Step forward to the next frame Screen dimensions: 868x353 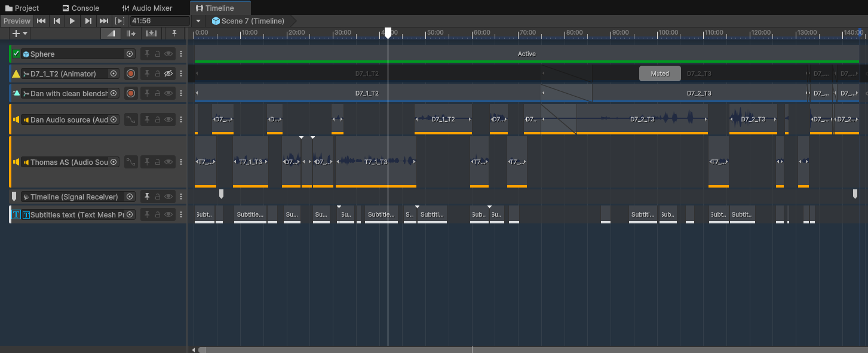88,21
